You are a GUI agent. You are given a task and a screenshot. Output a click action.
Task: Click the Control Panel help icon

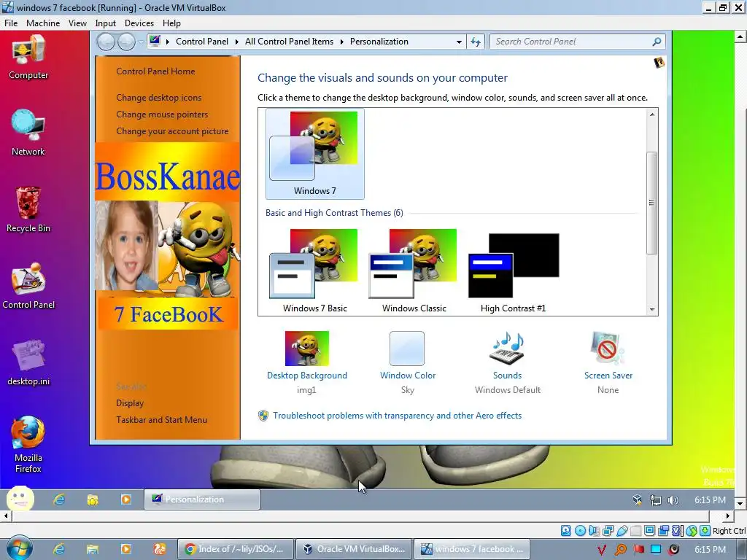[659, 63]
